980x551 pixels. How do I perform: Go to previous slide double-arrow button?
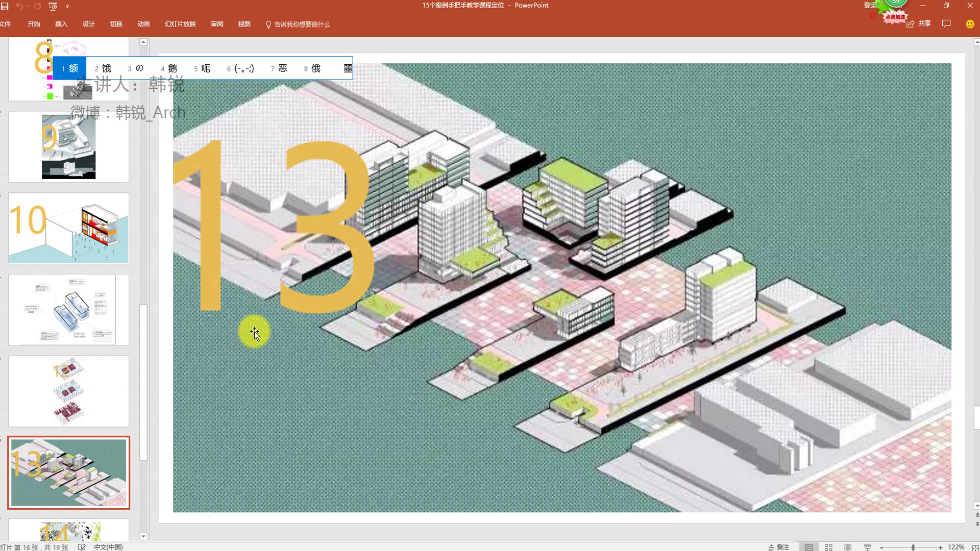[x=977, y=515]
